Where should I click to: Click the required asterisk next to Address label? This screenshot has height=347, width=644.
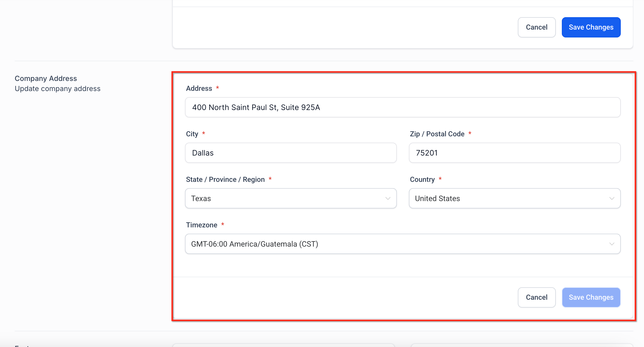click(217, 88)
